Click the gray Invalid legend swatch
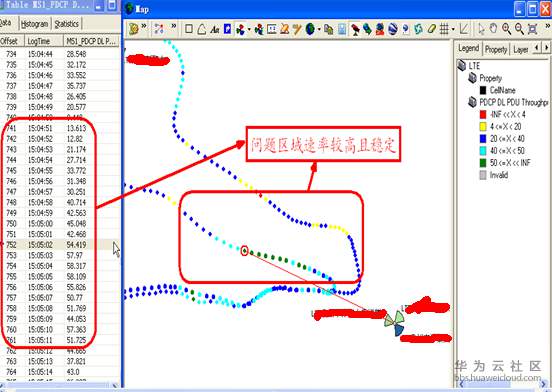 [483, 175]
